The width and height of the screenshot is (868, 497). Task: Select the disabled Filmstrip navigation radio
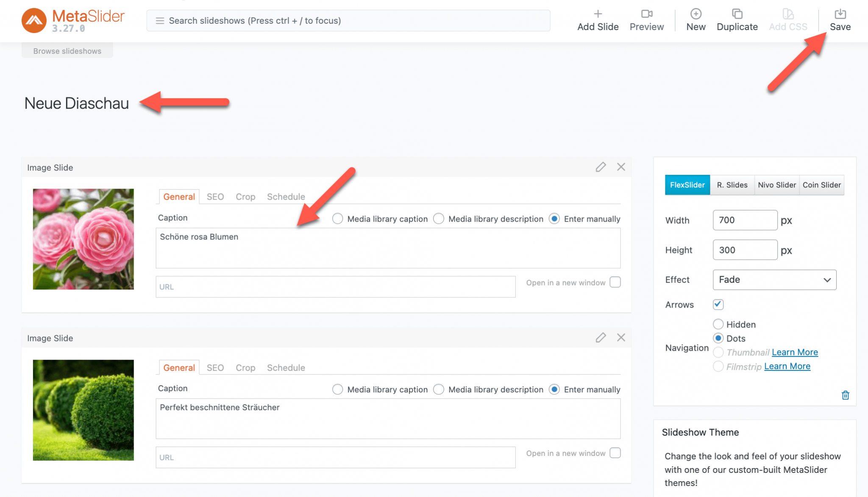coord(718,366)
